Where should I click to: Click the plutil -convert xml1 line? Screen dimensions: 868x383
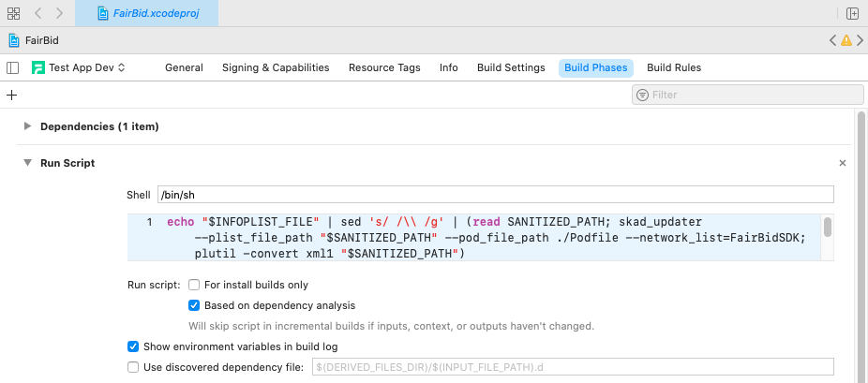(x=330, y=254)
